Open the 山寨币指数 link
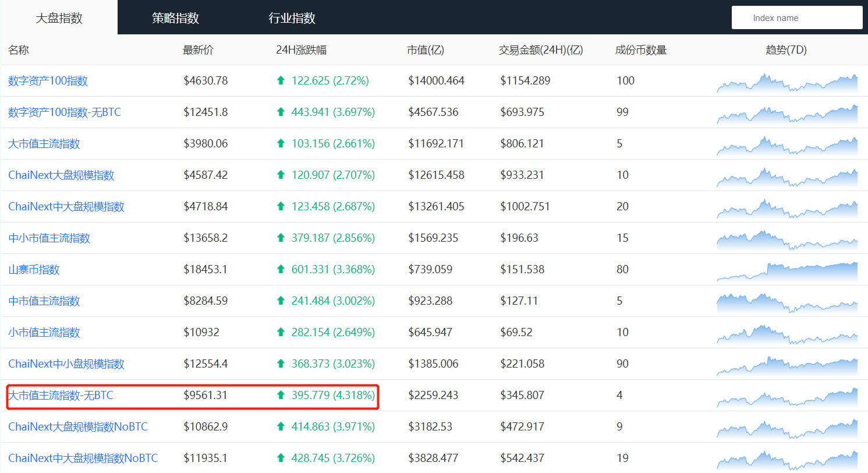Screen dimensions: 868x473 click(x=34, y=270)
